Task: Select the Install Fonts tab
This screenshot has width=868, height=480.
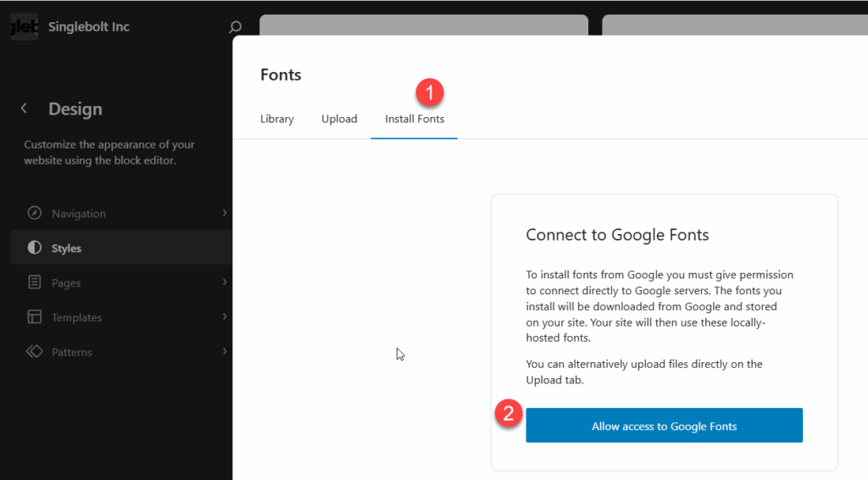Action: click(414, 119)
